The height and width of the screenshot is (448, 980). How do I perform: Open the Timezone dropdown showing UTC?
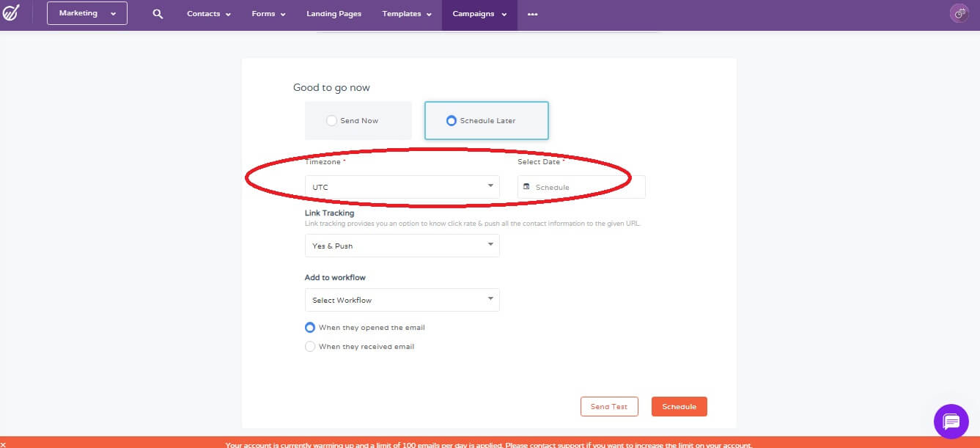402,187
